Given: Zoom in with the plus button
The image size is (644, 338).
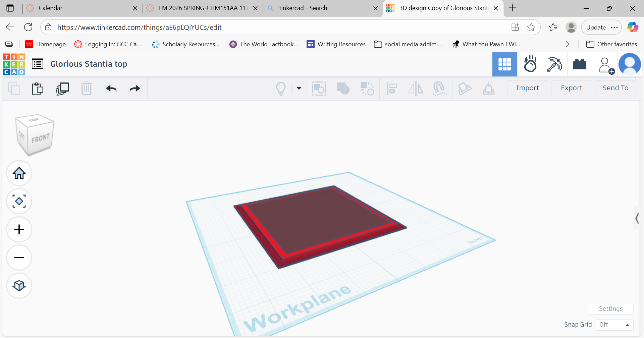Looking at the screenshot, I should [19, 229].
